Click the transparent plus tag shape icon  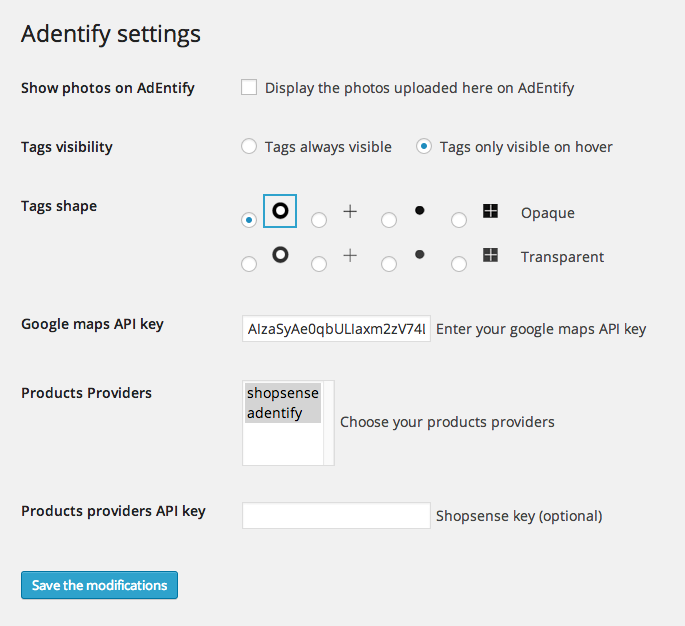coord(350,255)
